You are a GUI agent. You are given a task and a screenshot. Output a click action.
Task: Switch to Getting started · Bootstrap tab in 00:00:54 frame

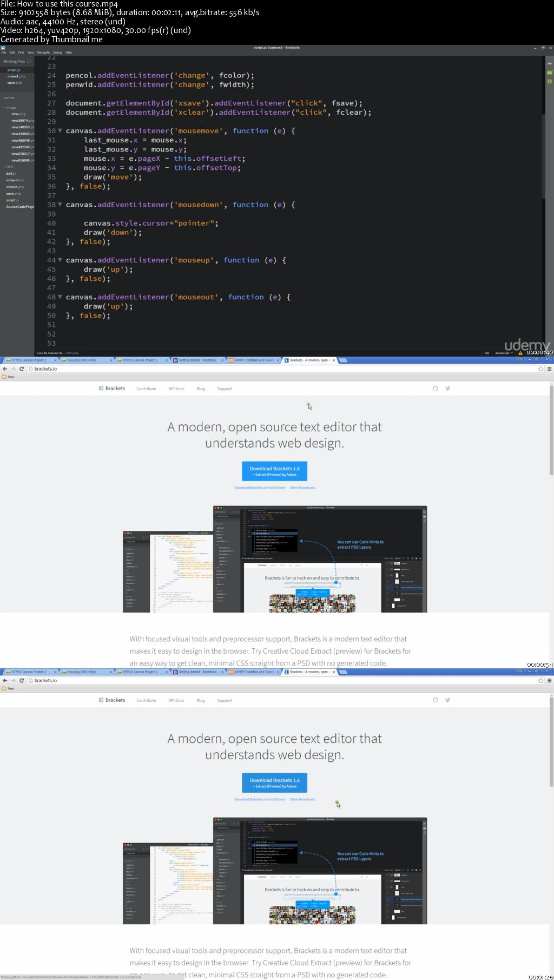(198, 360)
